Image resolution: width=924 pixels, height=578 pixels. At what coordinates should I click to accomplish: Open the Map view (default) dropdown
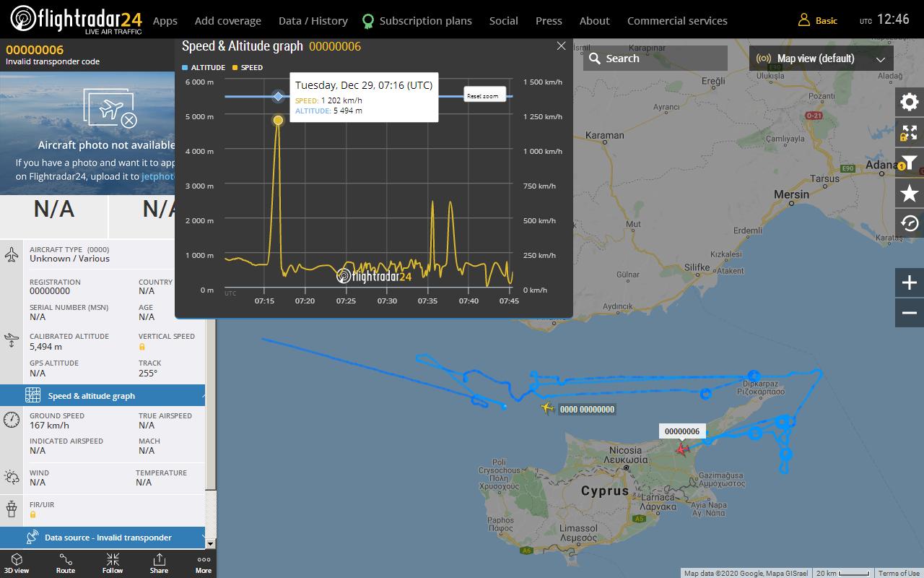pyautogui.click(x=821, y=59)
